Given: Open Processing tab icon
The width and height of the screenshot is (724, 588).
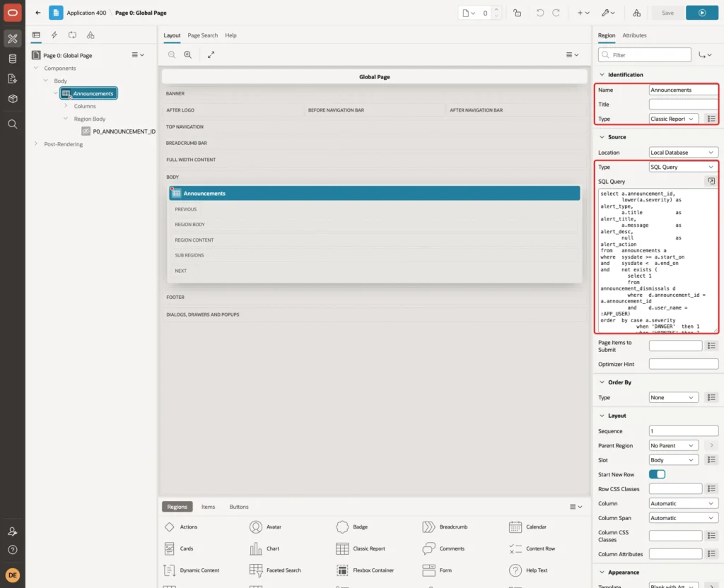Looking at the screenshot, I should point(73,35).
